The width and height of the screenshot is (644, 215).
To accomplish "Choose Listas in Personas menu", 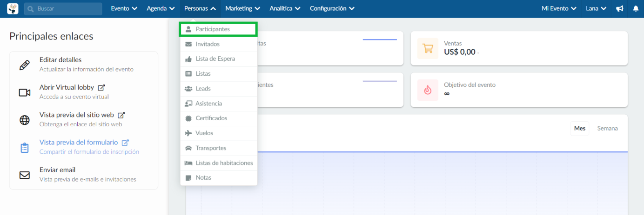I will point(219,74).
